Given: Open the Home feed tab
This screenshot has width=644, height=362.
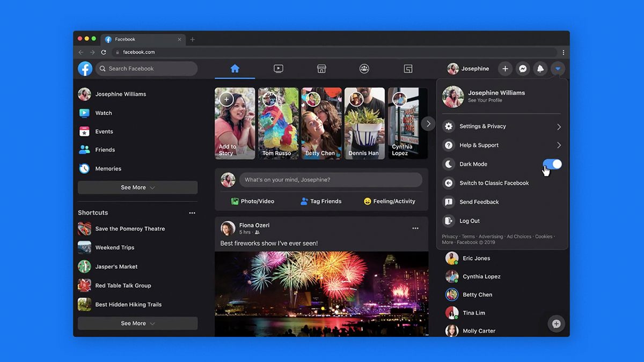Looking at the screenshot, I should point(235,69).
